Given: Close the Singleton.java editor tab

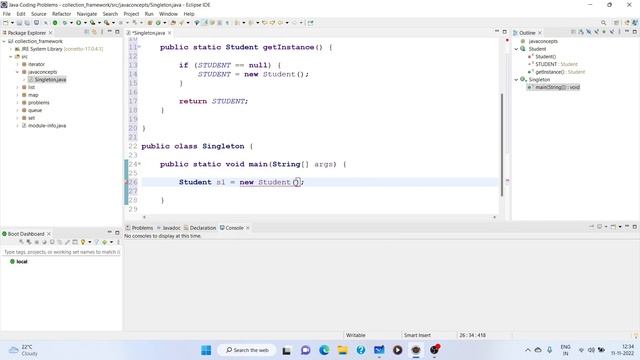Looking at the screenshot, I should [x=169, y=33].
